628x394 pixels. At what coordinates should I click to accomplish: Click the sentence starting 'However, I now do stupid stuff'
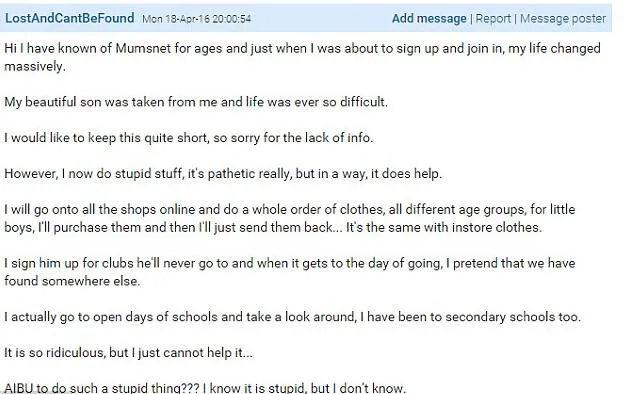click(x=223, y=174)
